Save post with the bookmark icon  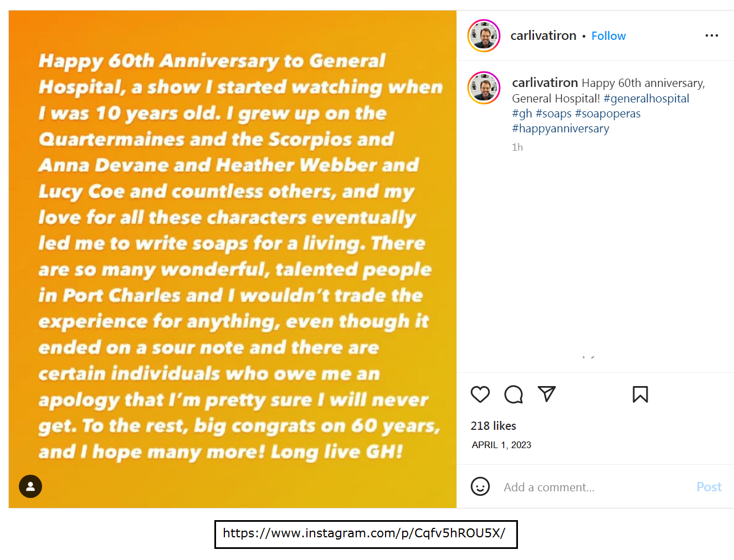click(640, 394)
